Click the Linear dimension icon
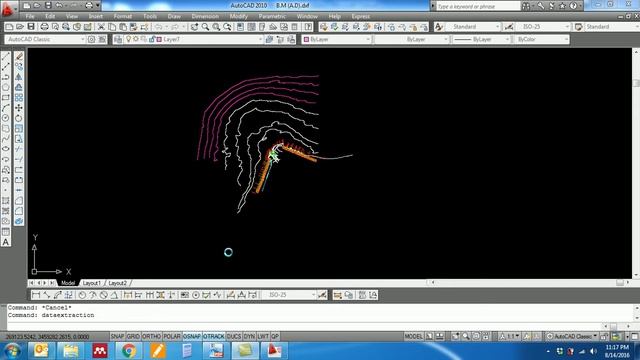The height and width of the screenshot is (360, 640). tap(36, 295)
